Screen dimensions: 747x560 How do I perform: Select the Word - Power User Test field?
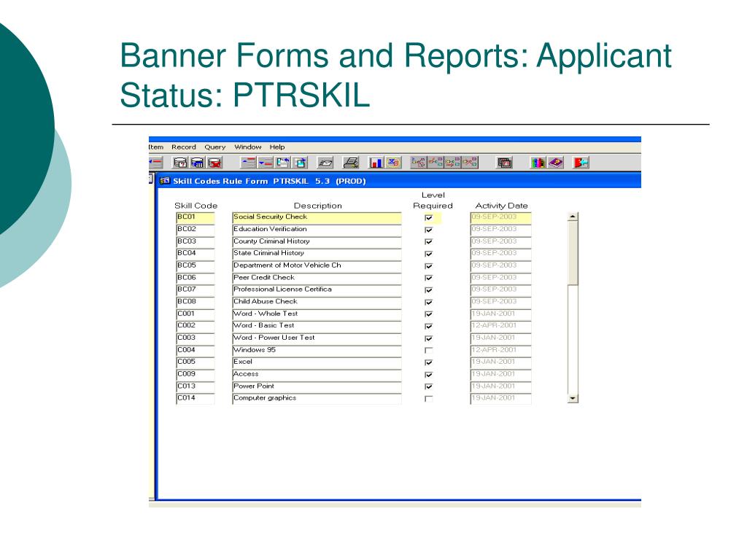(317, 338)
